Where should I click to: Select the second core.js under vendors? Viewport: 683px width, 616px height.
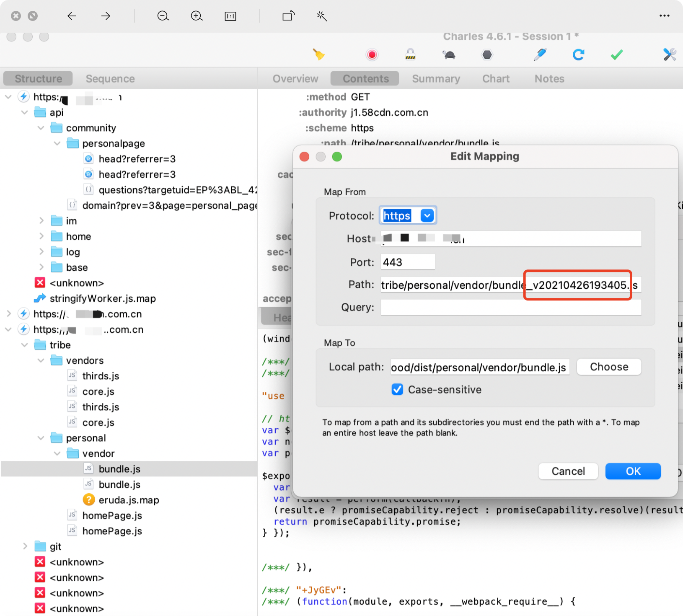pos(98,422)
